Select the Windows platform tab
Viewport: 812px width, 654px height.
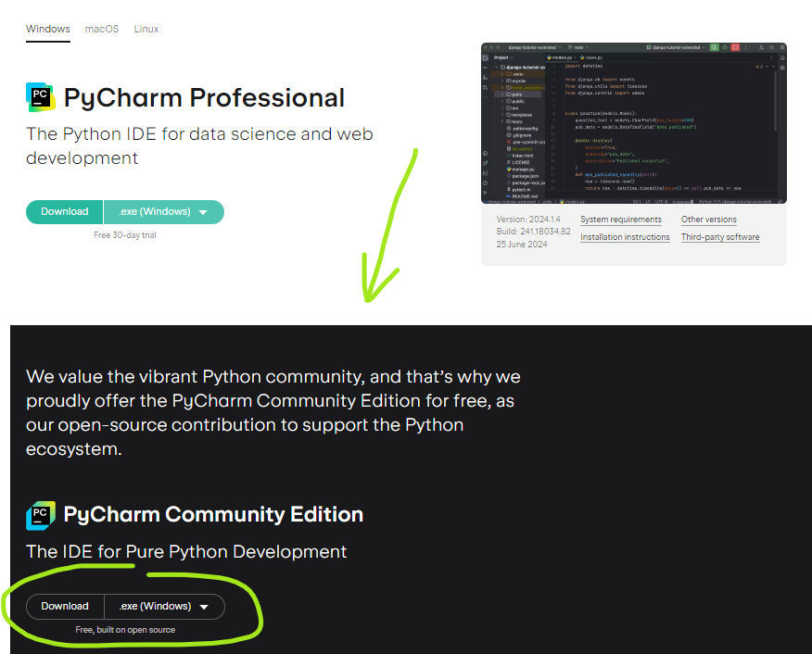[48, 29]
